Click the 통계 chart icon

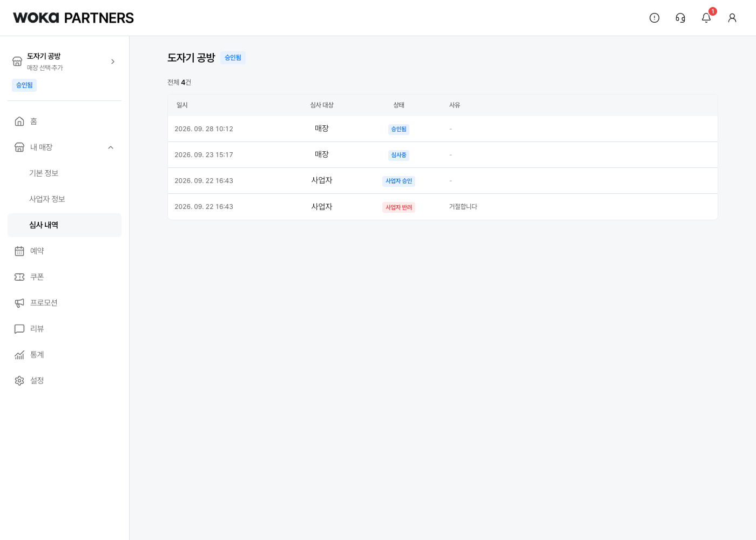tap(19, 355)
